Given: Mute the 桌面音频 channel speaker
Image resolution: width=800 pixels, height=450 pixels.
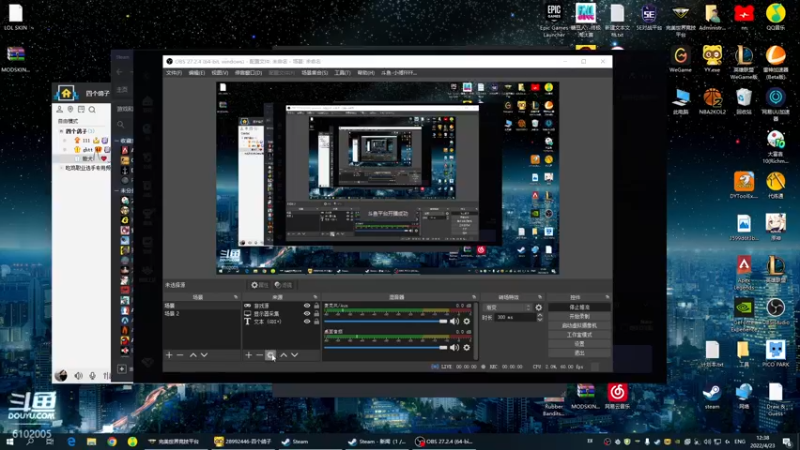Looking at the screenshot, I should click(x=454, y=347).
